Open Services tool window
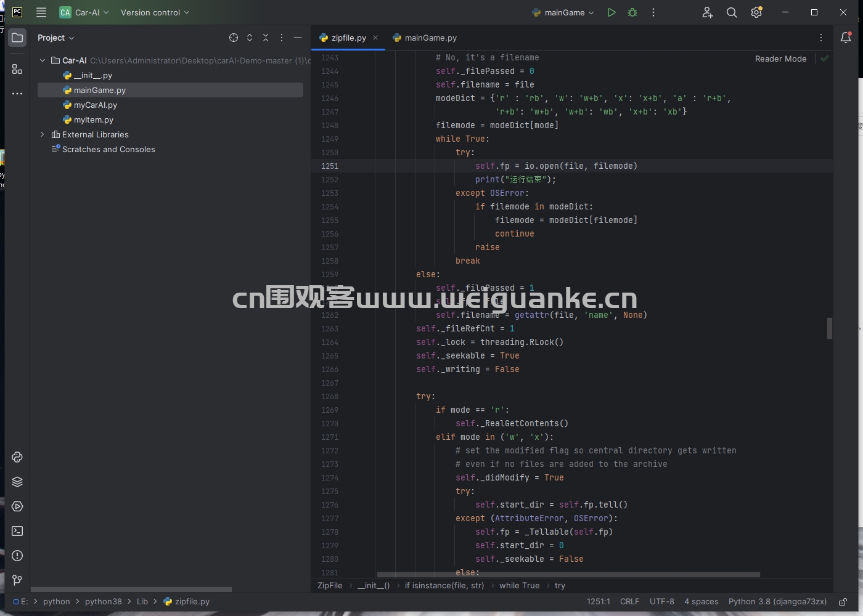Screen dimensions: 863x616 coord(17,506)
